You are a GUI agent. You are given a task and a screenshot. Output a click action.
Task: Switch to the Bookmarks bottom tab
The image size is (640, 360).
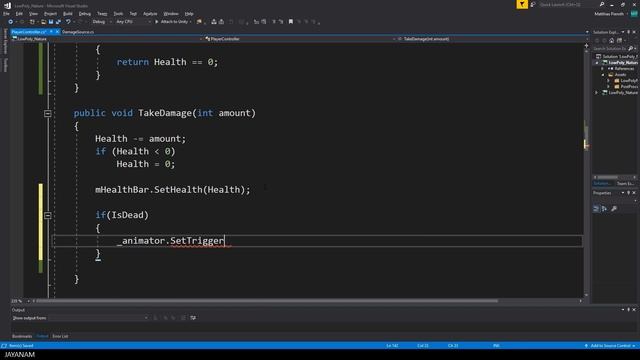[22, 336]
